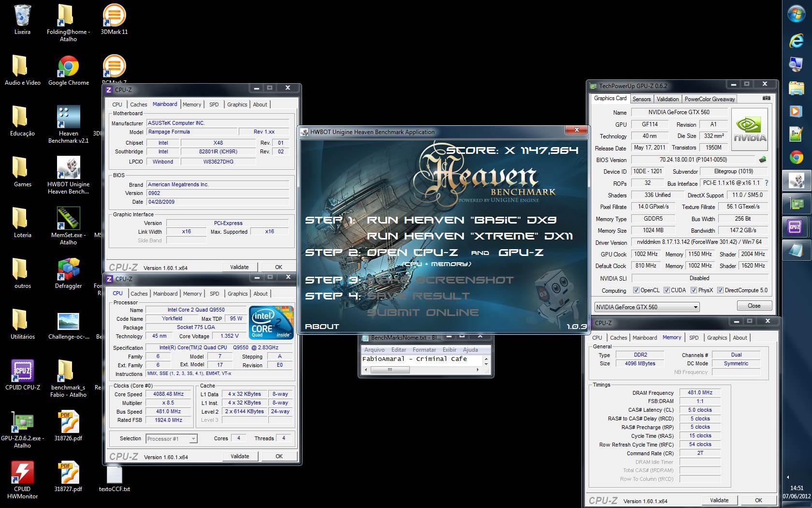
Task: Click GPU-Z BIOS save chip icon
Action: click(x=763, y=160)
